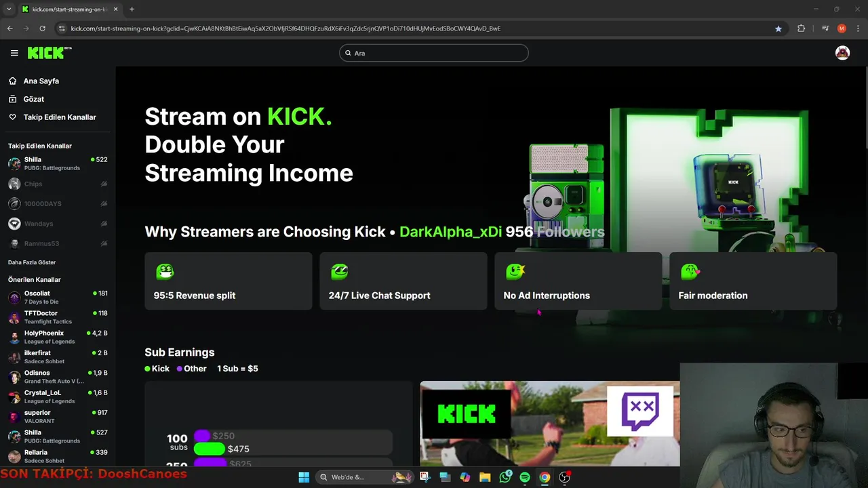Open offline channel Rammus53

coord(58,243)
